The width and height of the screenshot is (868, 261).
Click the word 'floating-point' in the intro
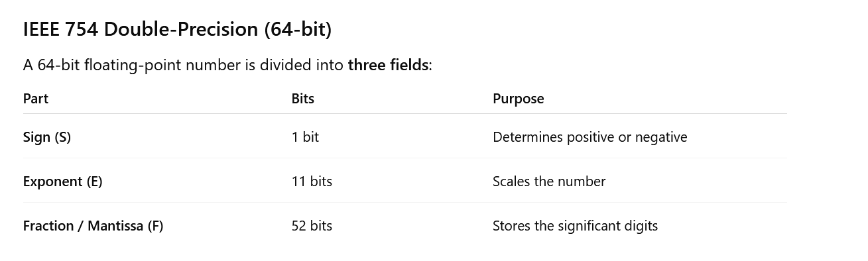132,65
